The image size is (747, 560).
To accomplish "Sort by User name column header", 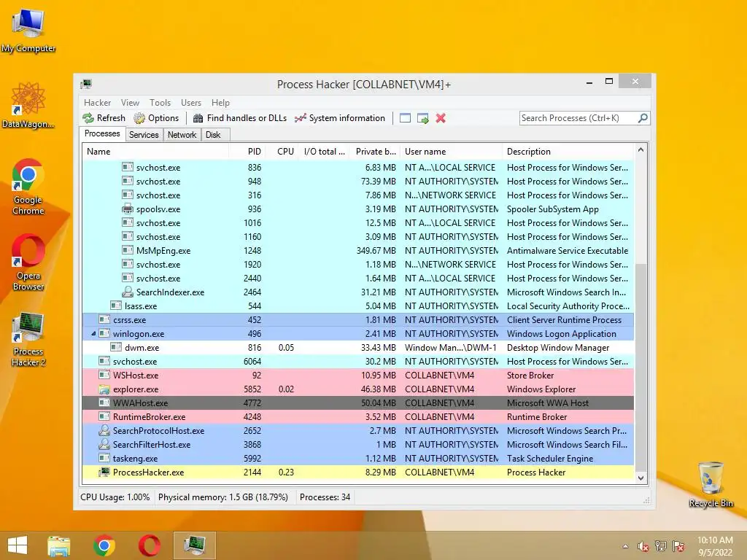I will (451, 152).
